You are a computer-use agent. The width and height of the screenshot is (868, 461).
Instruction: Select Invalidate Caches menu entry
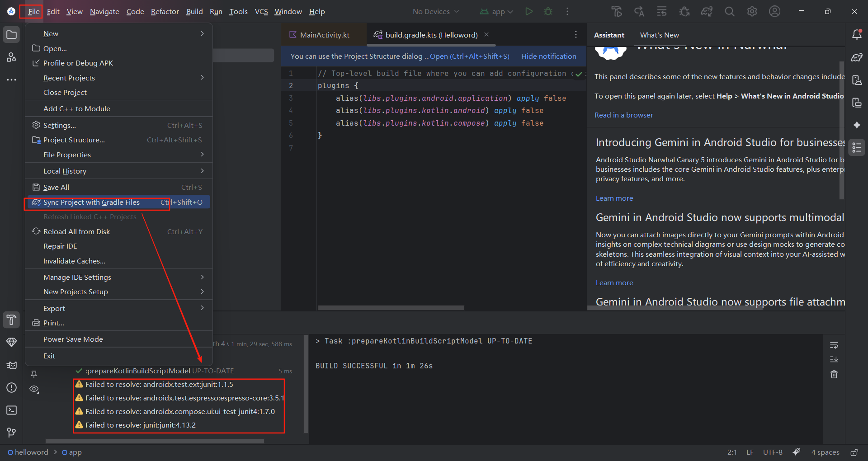tap(118, 261)
